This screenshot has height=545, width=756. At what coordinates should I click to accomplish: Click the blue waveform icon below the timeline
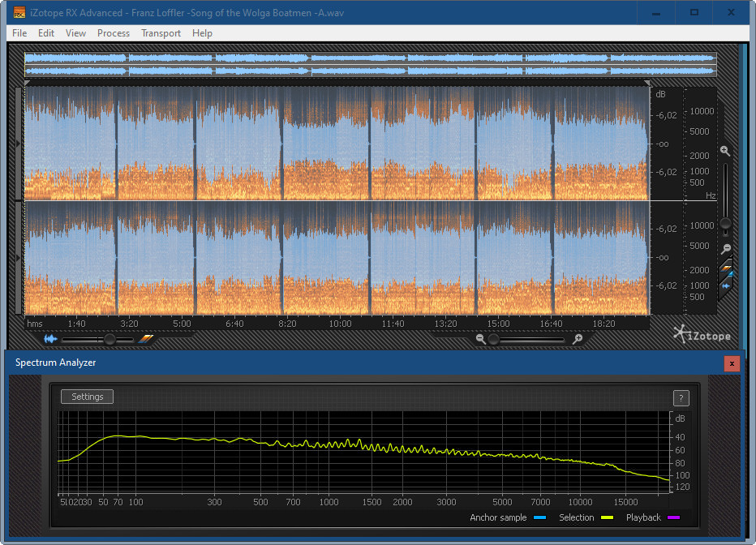[50, 339]
